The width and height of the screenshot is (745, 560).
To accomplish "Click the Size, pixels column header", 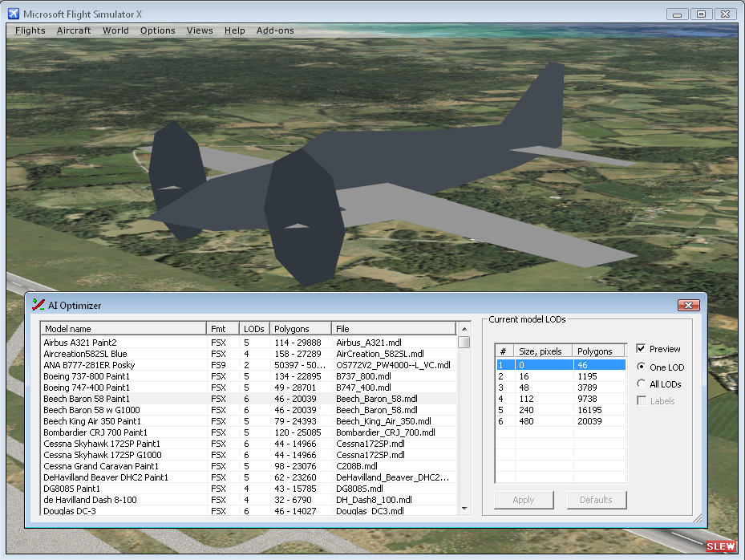I will point(544,351).
